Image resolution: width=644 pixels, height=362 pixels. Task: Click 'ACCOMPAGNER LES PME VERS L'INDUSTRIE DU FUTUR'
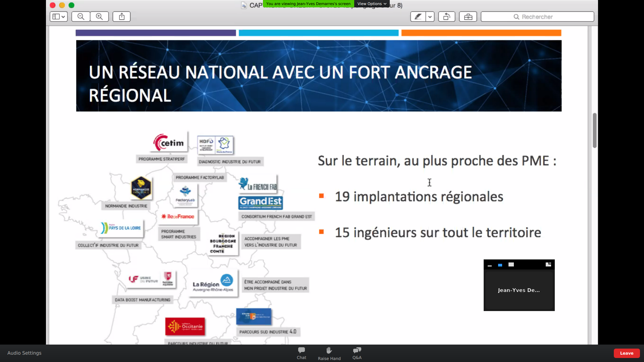pos(271,242)
